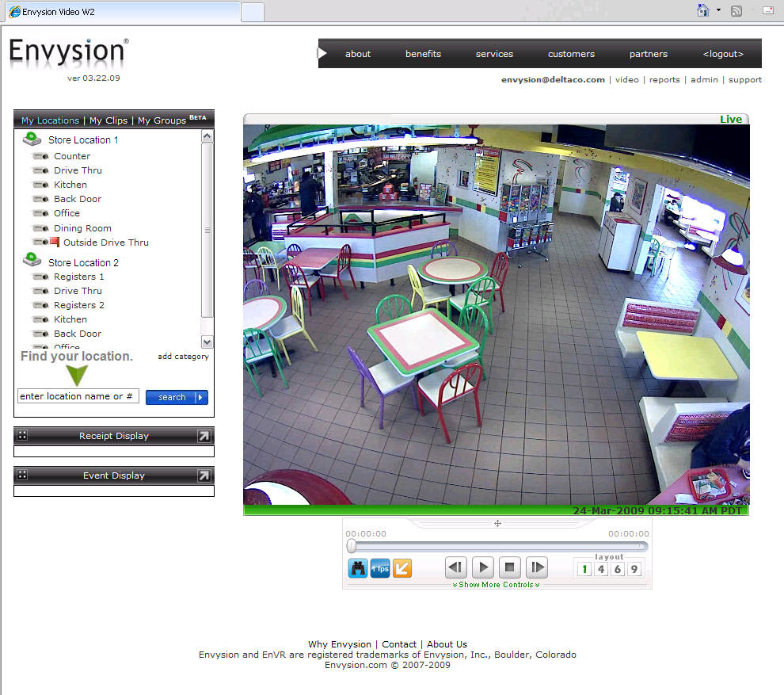
Task: Click the blue search button
Action: pyautogui.click(x=177, y=397)
